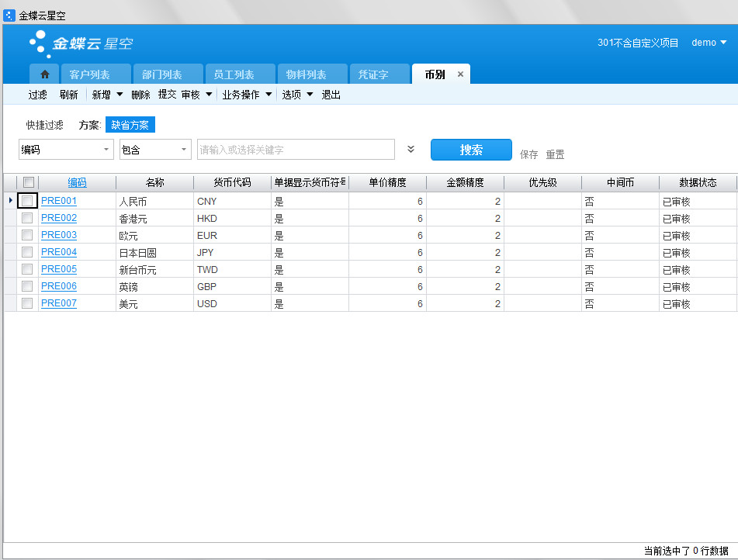Viewport: 738px width, 560px height.
Task: Open the 新增 dropdown arrow
Action: click(120, 95)
